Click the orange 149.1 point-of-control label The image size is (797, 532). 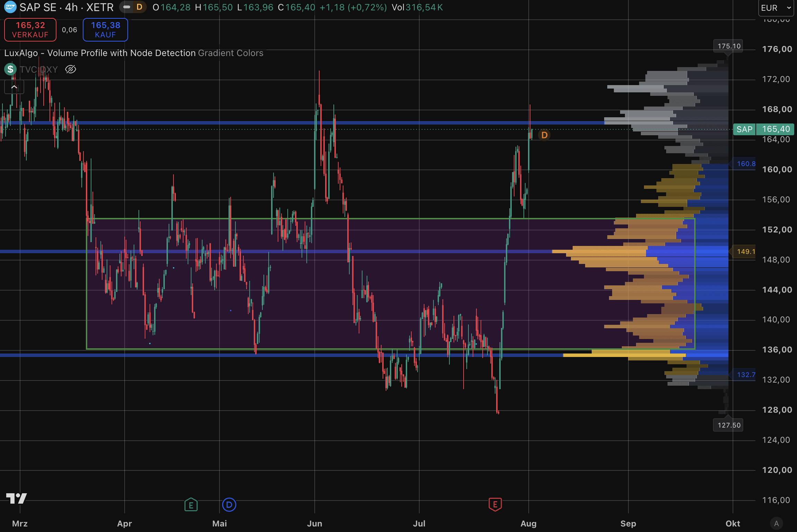click(x=745, y=251)
